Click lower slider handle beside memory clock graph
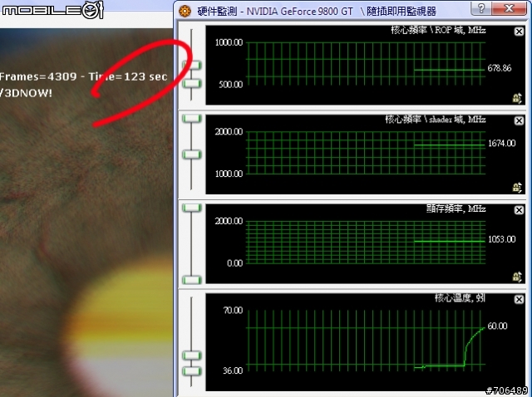Screen dimensions: 532x397 coord(192,280)
